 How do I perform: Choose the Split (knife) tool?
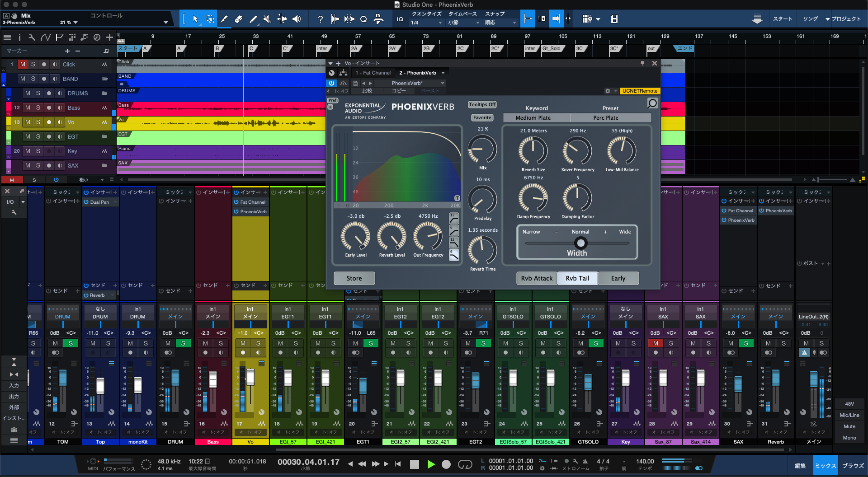tap(224, 19)
